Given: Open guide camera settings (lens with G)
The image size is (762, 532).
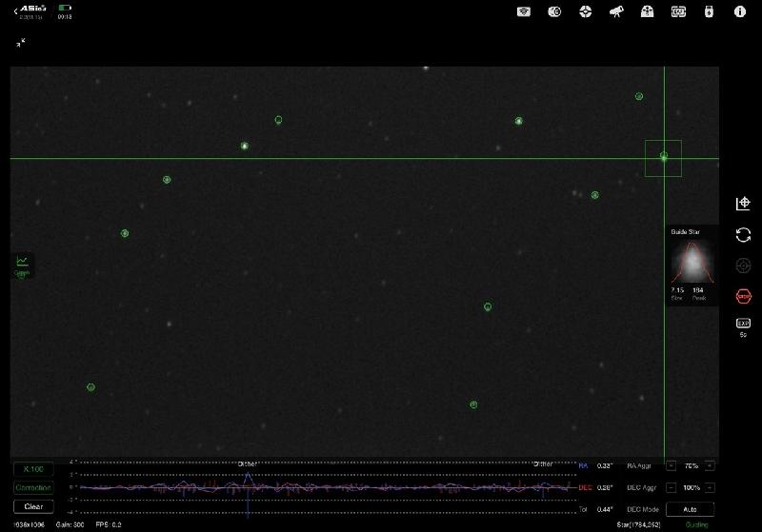Looking at the screenshot, I should 554,11.
